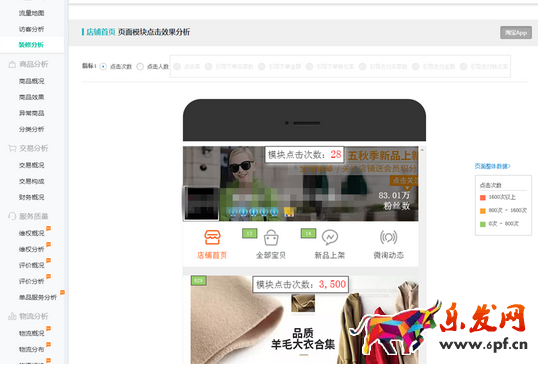Click the small fabric swatch on the banner
The height and width of the screenshot is (365, 538).
point(303,303)
